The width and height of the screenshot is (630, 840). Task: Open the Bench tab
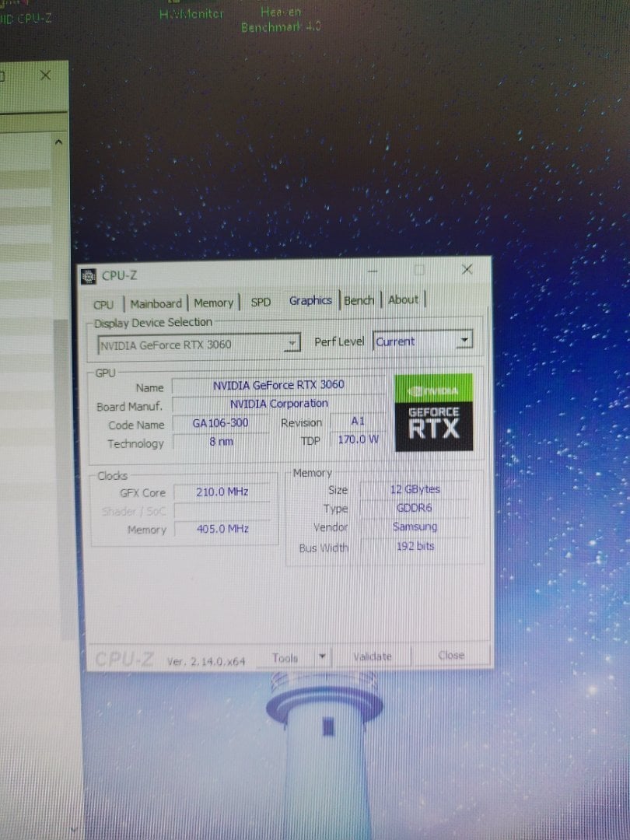[359, 300]
